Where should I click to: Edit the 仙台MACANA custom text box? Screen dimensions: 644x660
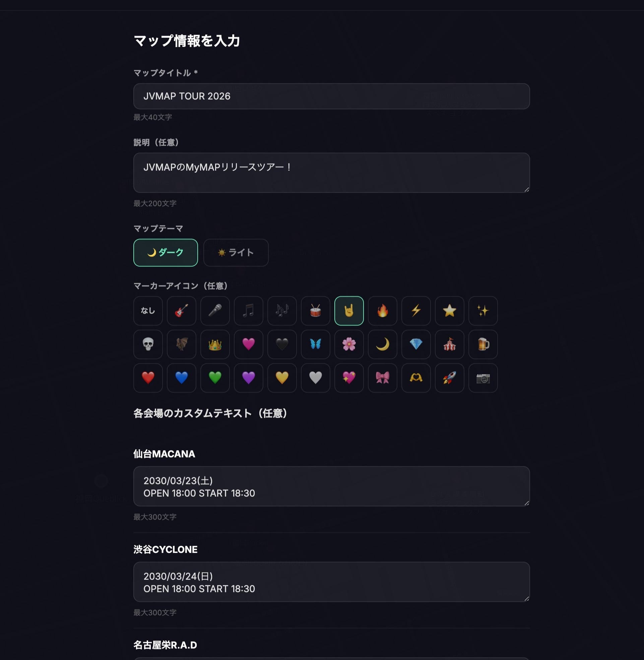tap(331, 486)
